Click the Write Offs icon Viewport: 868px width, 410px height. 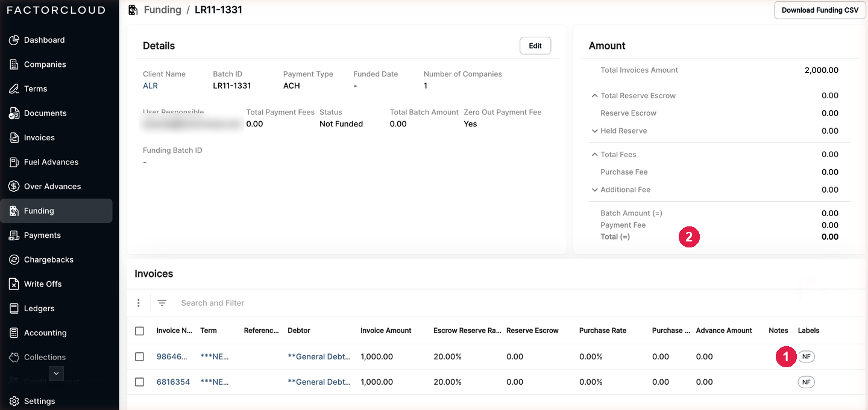coord(14,284)
